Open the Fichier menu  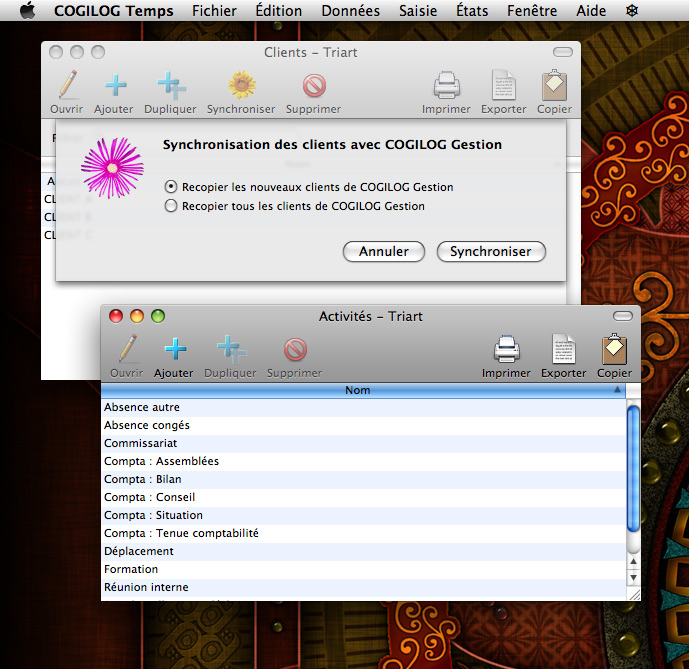[214, 11]
